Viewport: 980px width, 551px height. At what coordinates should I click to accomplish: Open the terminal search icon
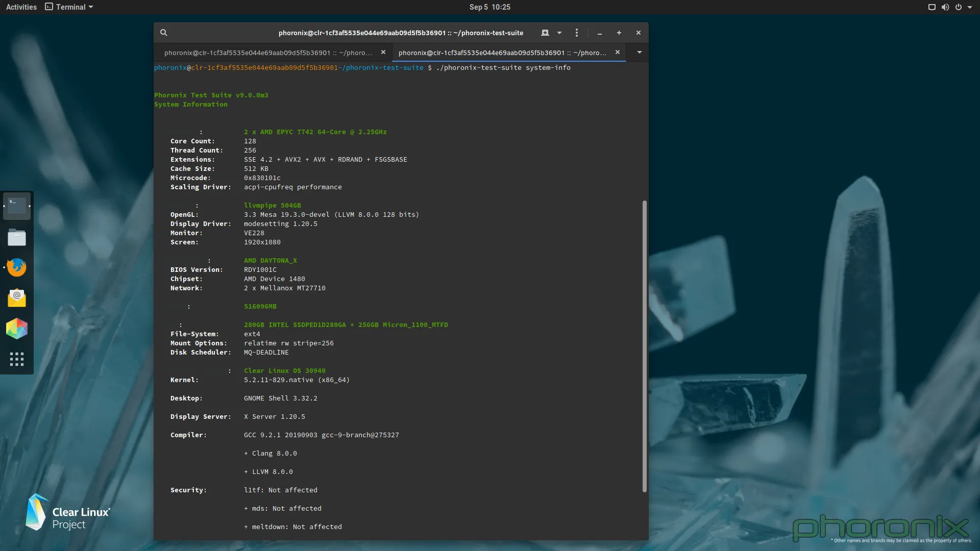163,33
